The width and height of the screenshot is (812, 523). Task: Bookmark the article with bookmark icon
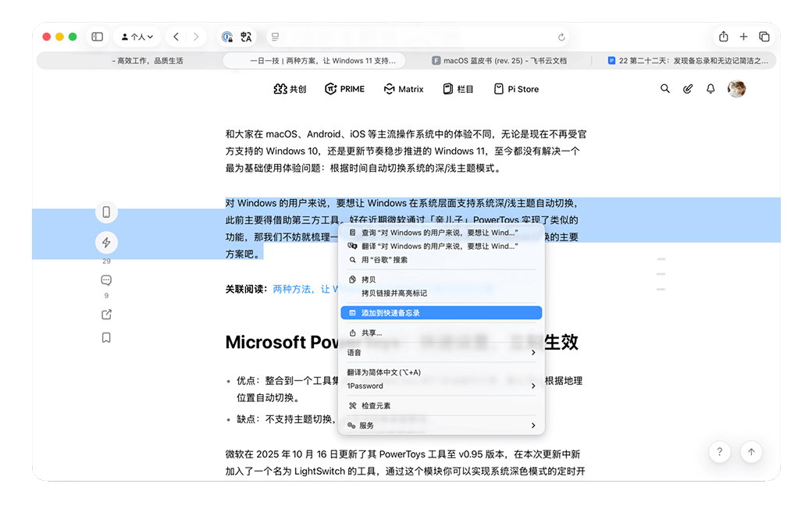(106, 338)
